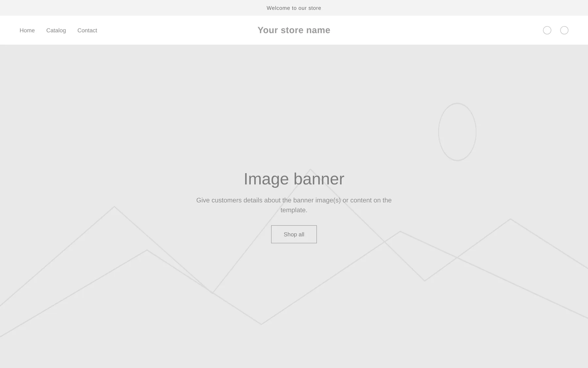Select the 'Image banner' heading

point(294,179)
